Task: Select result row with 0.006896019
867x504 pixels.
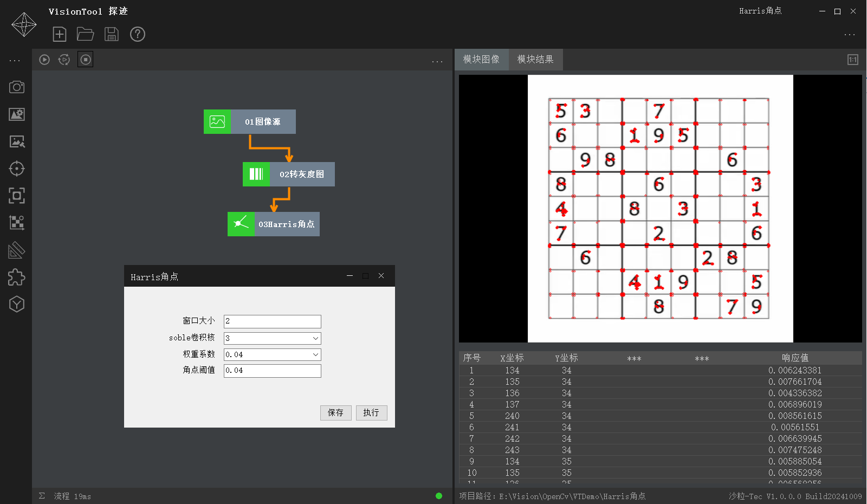Action: tap(661, 404)
